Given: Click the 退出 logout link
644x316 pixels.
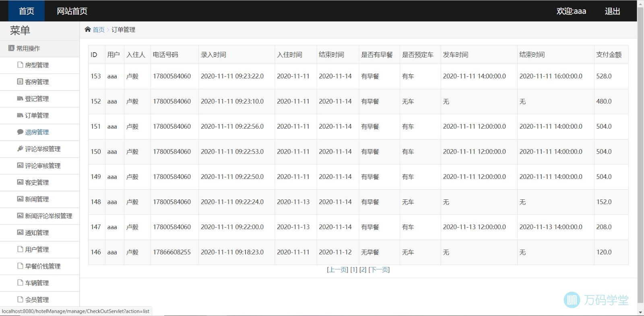Looking at the screenshot, I should pos(612,11).
